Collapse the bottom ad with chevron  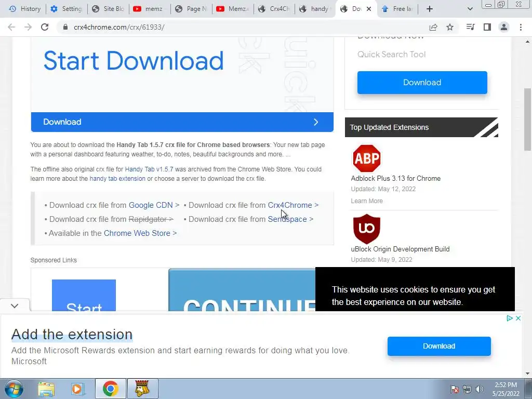(x=15, y=305)
